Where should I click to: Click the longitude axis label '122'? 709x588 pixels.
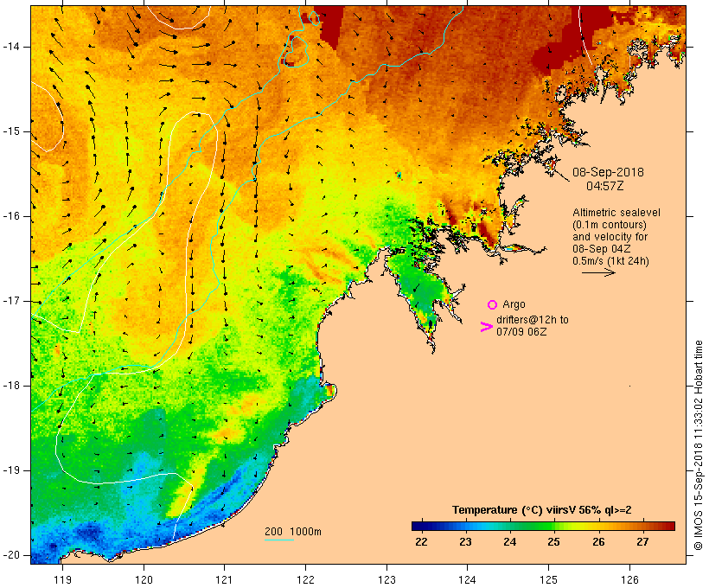click(306, 579)
